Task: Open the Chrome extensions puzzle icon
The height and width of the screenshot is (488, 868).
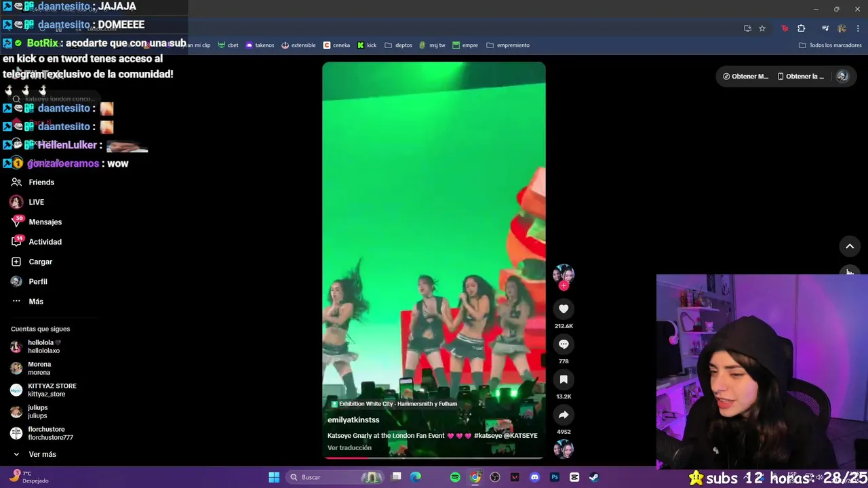Action: (802, 28)
